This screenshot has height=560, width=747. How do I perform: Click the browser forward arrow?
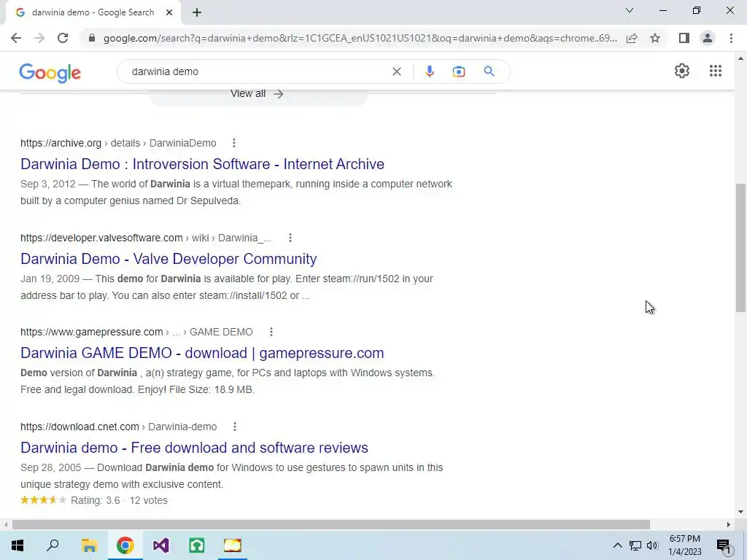pyautogui.click(x=39, y=38)
